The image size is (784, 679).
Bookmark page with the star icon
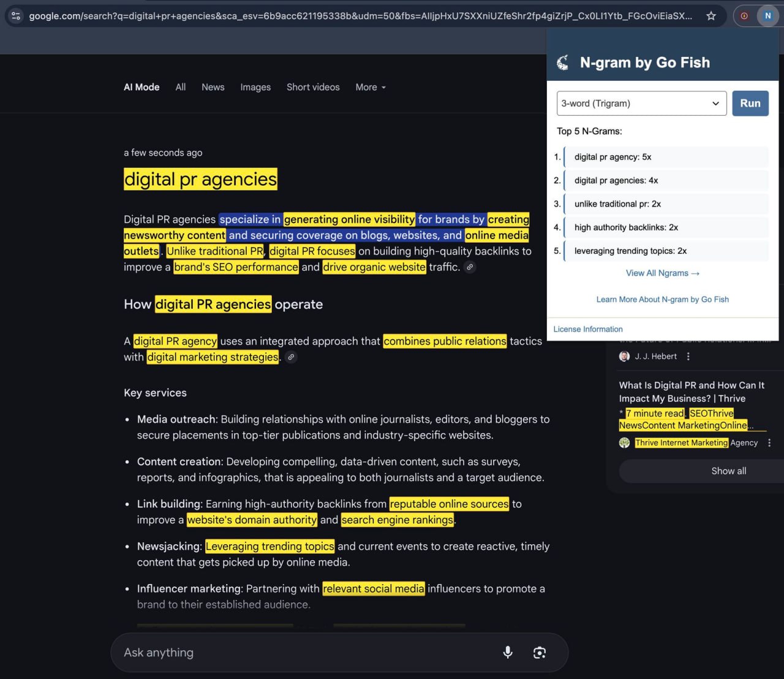(711, 16)
